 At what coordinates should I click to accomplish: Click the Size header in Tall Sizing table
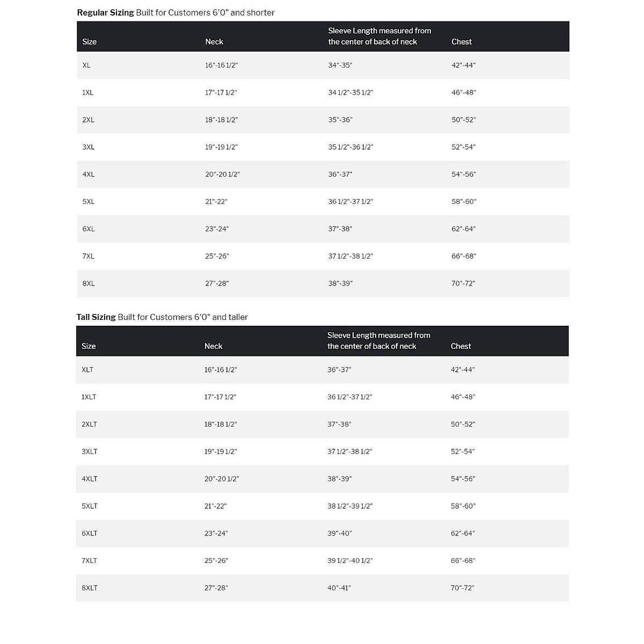click(89, 346)
